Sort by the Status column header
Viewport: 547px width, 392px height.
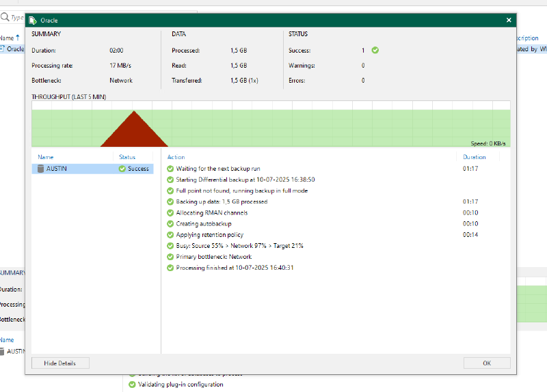point(127,157)
